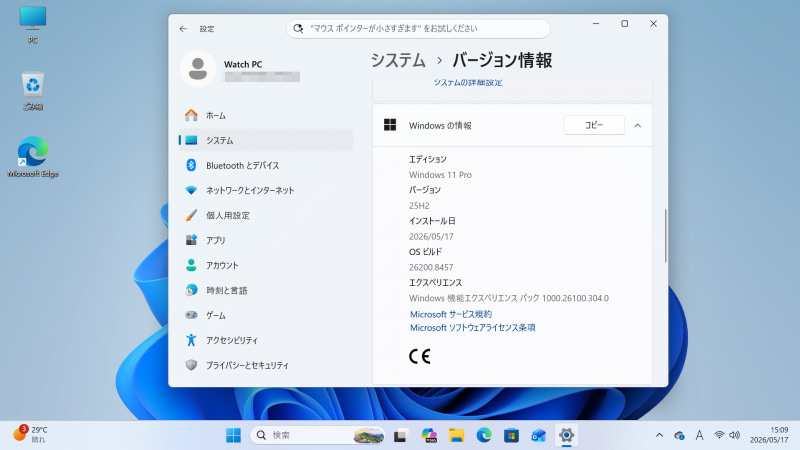Open Microsoft ソフトウェアライセンス条項 link
The image size is (800, 450).
coord(472,328)
